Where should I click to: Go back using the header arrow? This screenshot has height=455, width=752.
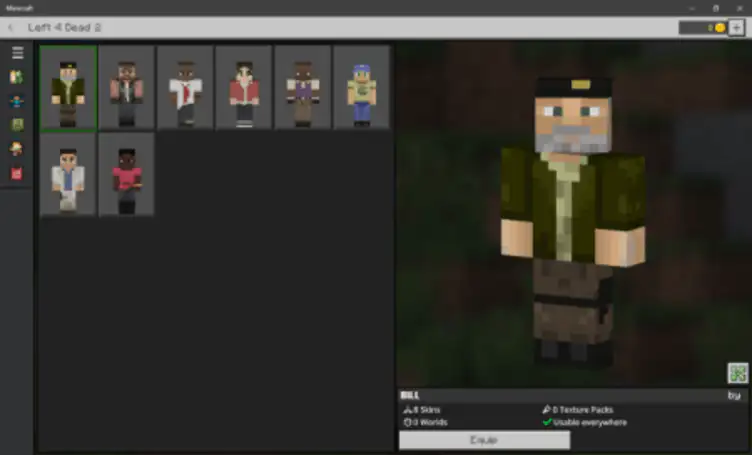[x=11, y=28]
